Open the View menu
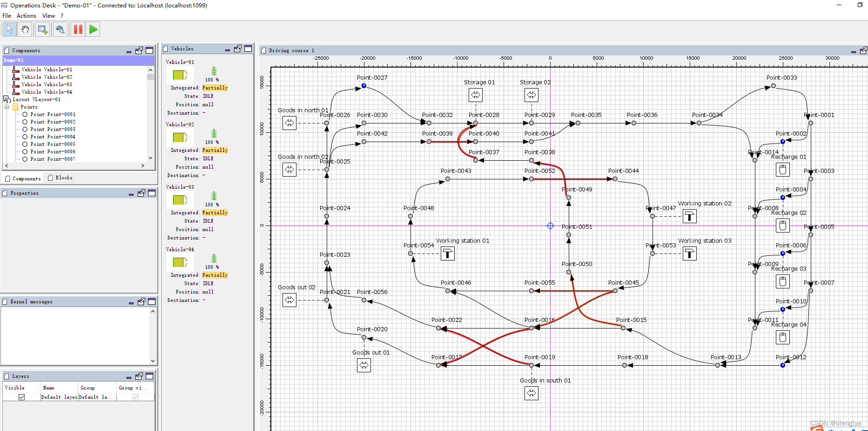Viewport: 868px width, 431px height. point(48,16)
